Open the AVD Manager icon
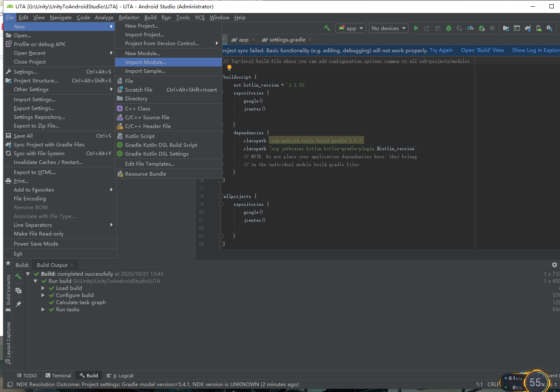The height and width of the screenshot is (392, 560). 539,28
